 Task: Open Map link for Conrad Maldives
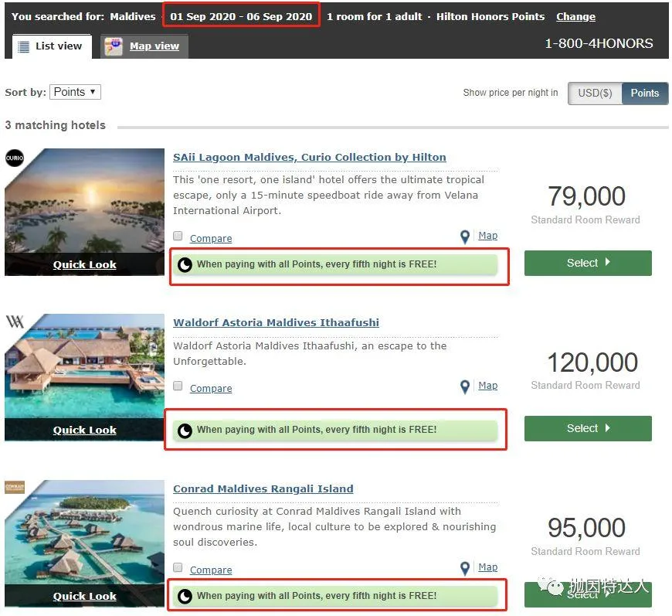pyautogui.click(x=487, y=567)
